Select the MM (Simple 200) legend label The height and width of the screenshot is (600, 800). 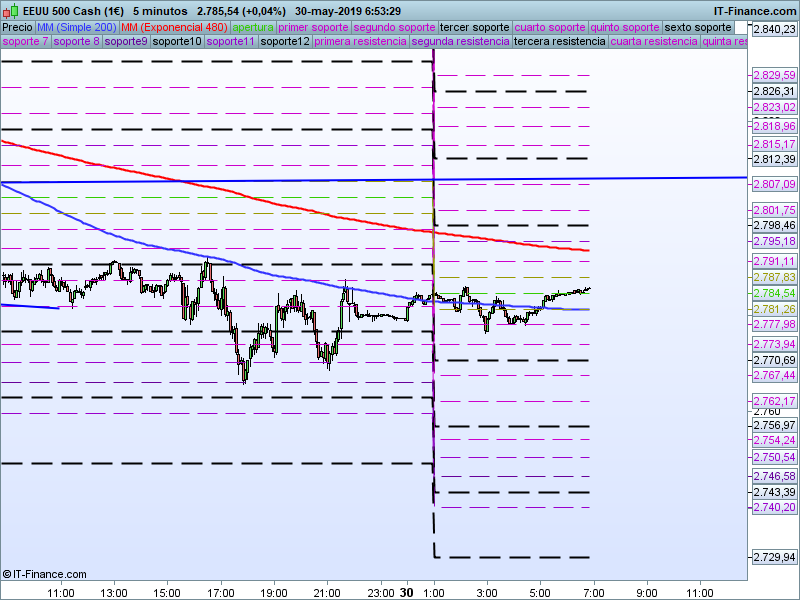click(x=77, y=27)
